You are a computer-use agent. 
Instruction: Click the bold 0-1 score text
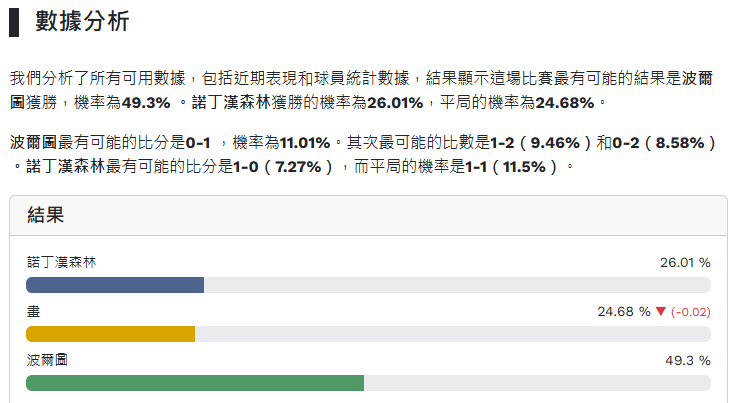coord(198,143)
